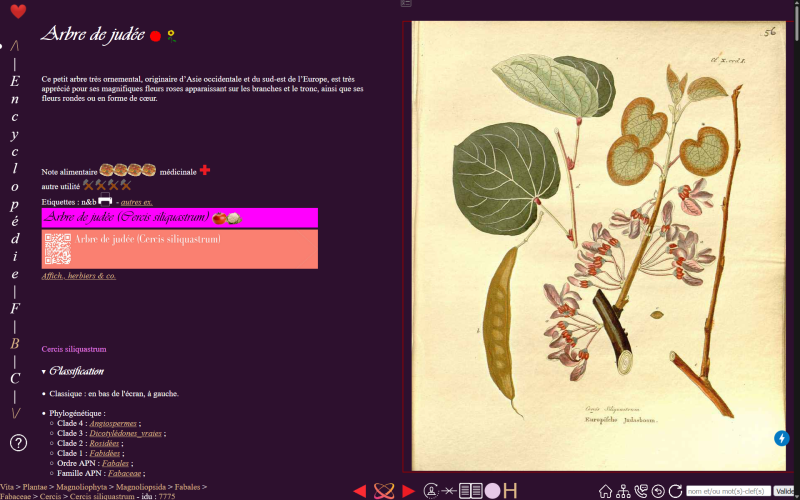Image resolution: width=800 pixels, height=500 pixels.
Task: Click the converging arrows collapse icon
Action: pos(449,491)
